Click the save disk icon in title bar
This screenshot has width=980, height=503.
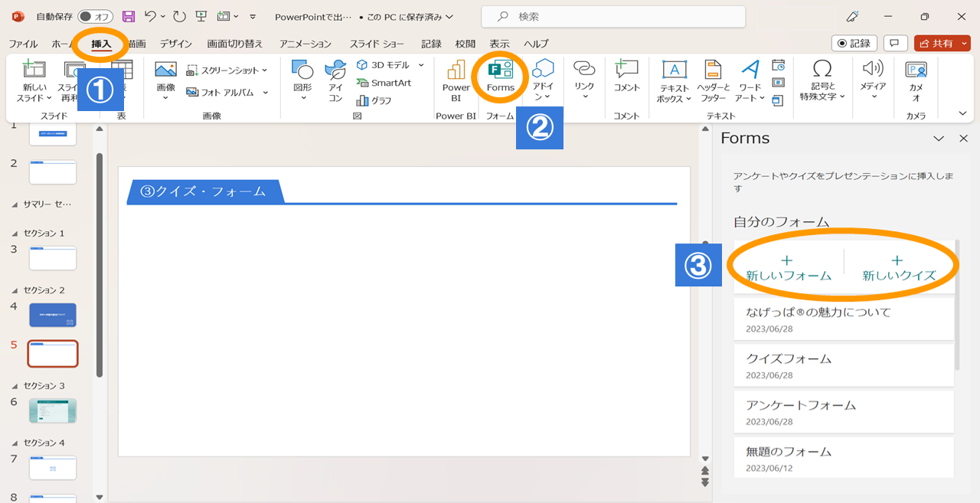[129, 16]
